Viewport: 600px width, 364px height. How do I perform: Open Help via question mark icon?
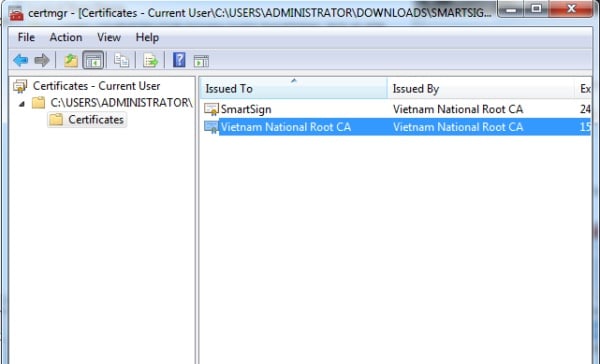click(x=179, y=60)
